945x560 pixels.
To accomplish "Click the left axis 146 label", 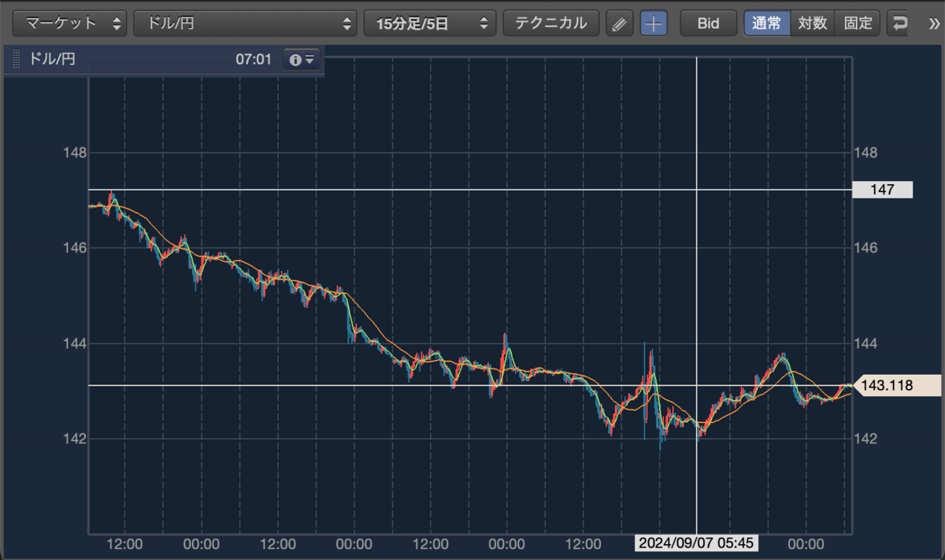I will (x=75, y=248).
